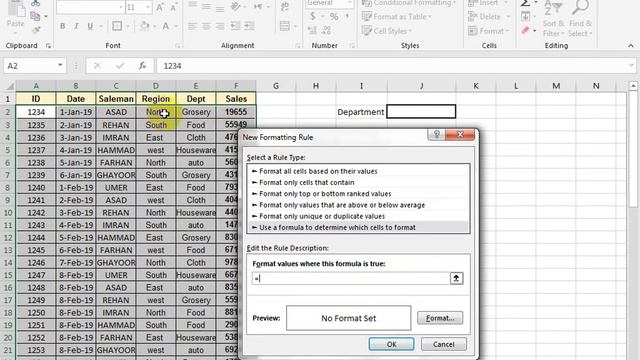This screenshot has width=640, height=360.
Task: Select 'Format only unique or duplicate values'
Action: pos(322,216)
